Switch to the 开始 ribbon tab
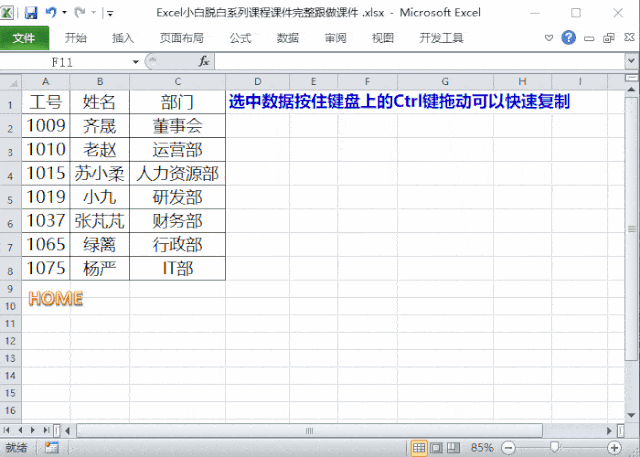 point(76,38)
